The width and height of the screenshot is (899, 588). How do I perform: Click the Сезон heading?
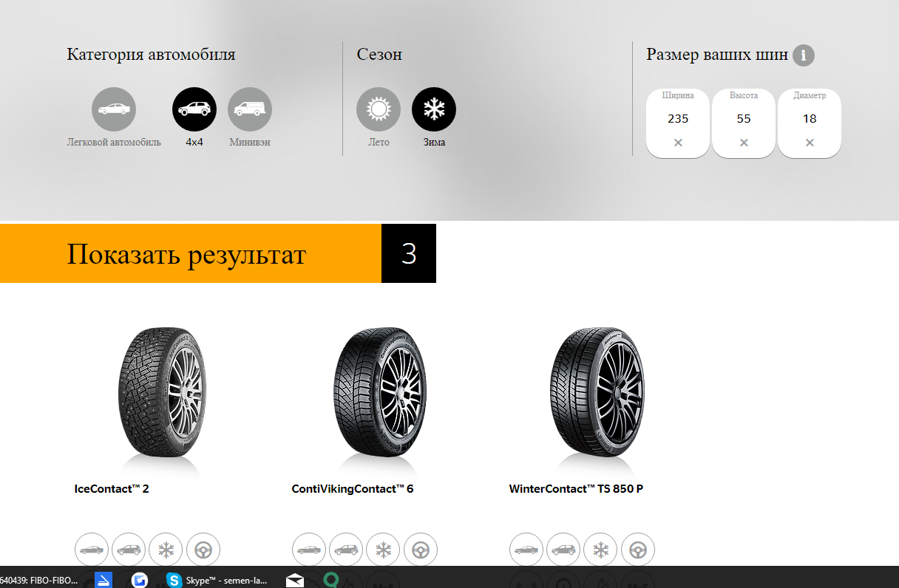click(x=379, y=54)
